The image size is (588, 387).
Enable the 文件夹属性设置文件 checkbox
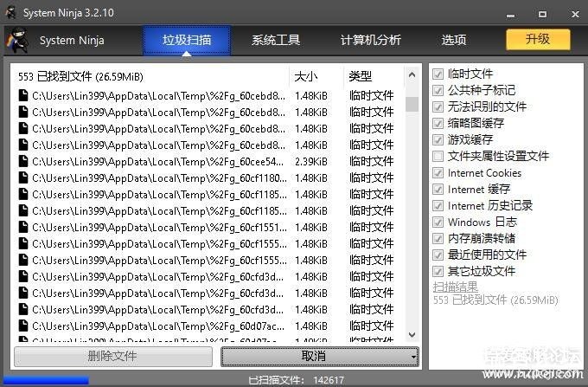pyautogui.click(x=438, y=156)
